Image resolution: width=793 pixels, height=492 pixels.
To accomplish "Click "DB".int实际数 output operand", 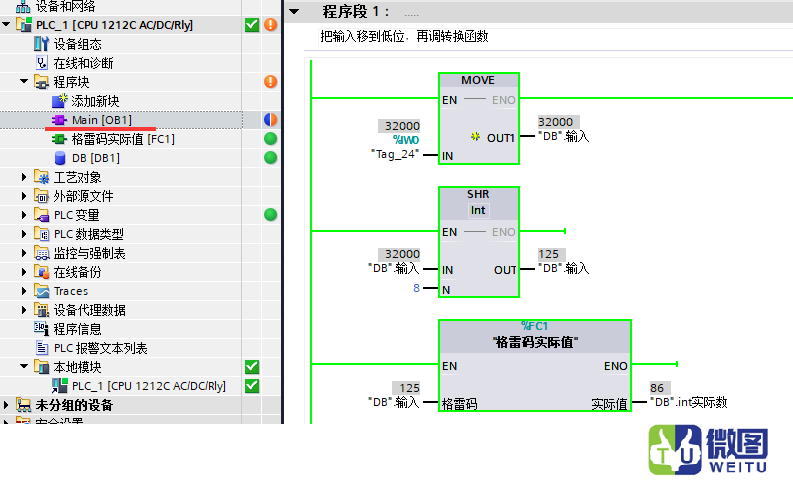I will pos(688,402).
